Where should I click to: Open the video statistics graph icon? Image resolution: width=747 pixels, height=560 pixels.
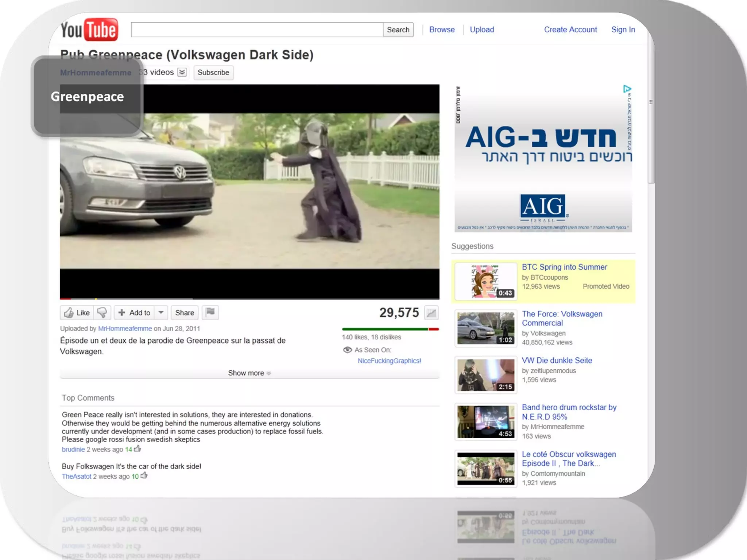pyautogui.click(x=431, y=313)
